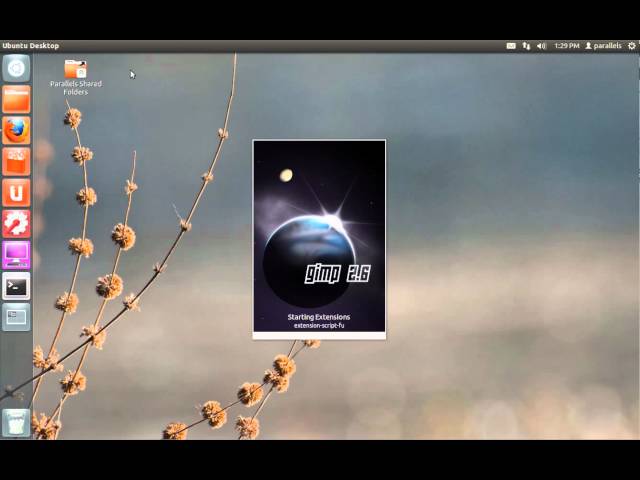This screenshot has width=640, height=480.
Task: Click the Ubuntu Desktop panel title
Action: [x=31, y=46]
